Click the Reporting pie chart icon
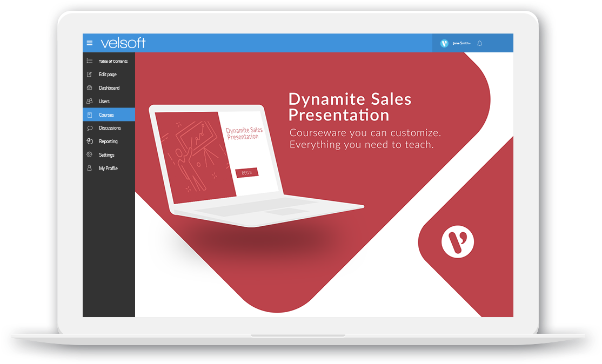This screenshot has height=364, width=602. point(90,141)
